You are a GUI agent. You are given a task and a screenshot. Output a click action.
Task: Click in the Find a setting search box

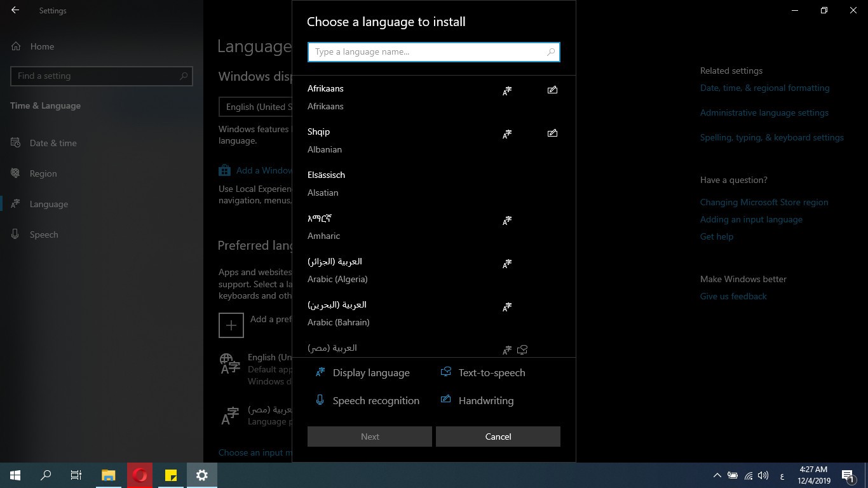102,76
